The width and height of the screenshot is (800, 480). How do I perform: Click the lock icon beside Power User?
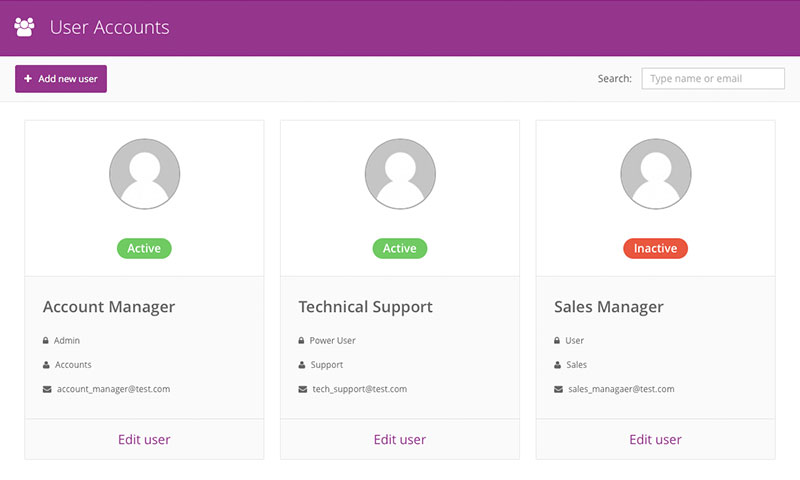pyautogui.click(x=301, y=340)
